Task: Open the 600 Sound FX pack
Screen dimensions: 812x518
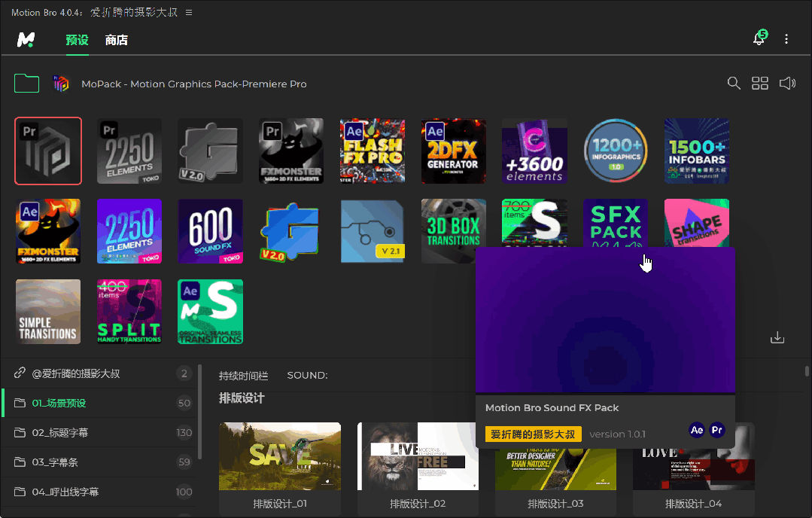Action: tap(210, 231)
